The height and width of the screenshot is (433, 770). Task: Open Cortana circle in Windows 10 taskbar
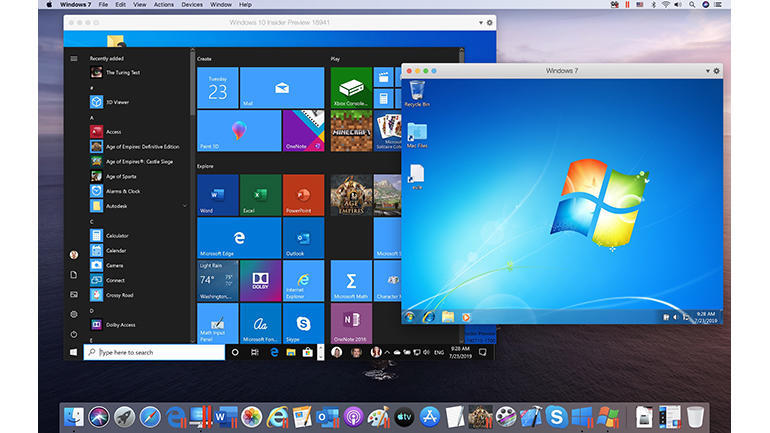pos(235,352)
